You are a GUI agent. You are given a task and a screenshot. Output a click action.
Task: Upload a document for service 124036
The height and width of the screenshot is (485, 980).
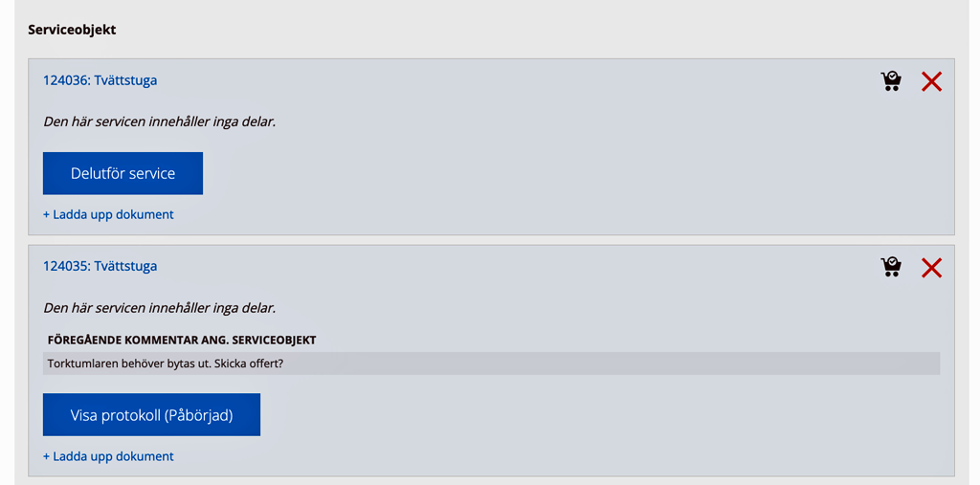(108, 214)
